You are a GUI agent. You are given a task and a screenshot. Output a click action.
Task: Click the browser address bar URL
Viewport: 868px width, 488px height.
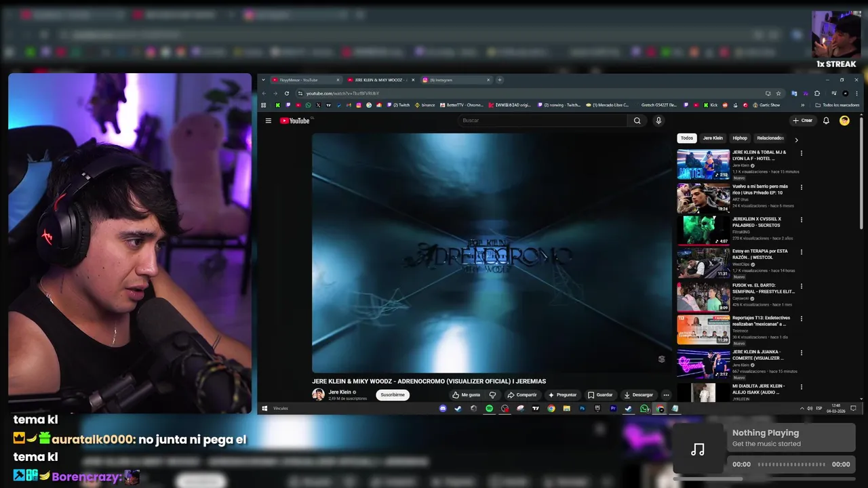(x=342, y=94)
